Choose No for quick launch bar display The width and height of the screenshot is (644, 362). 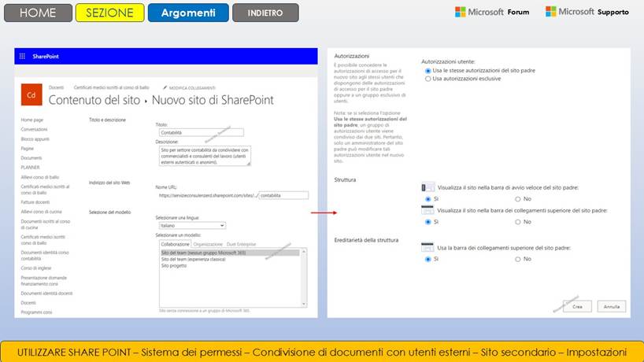517,199
